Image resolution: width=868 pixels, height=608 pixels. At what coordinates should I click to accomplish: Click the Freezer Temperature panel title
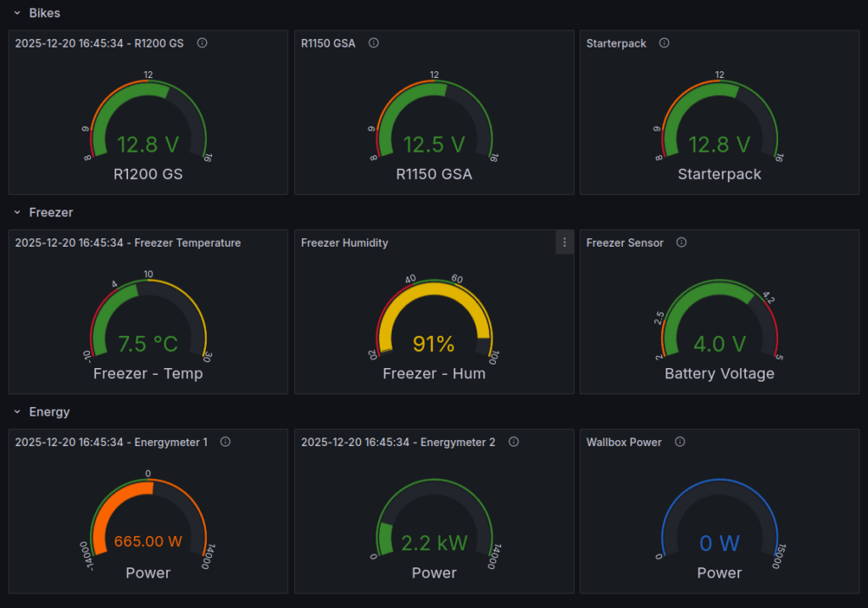click(x=127, y=243)
